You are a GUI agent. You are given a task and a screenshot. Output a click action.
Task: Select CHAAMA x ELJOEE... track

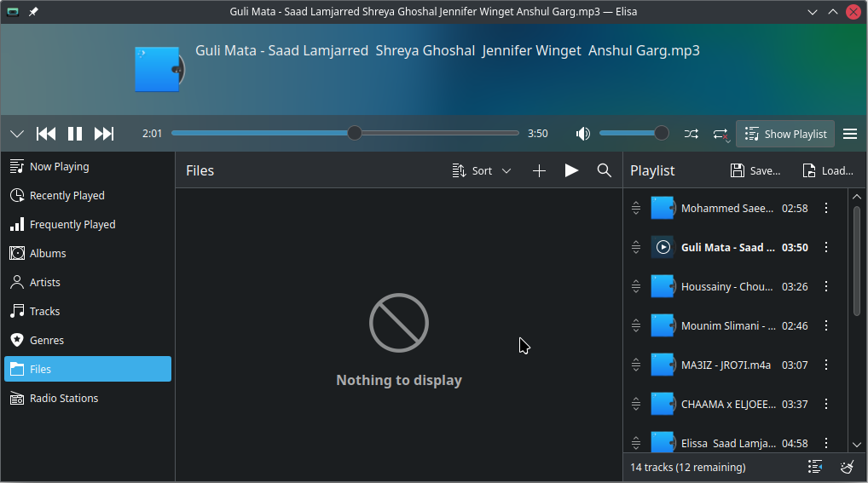[x=735, y=405]
